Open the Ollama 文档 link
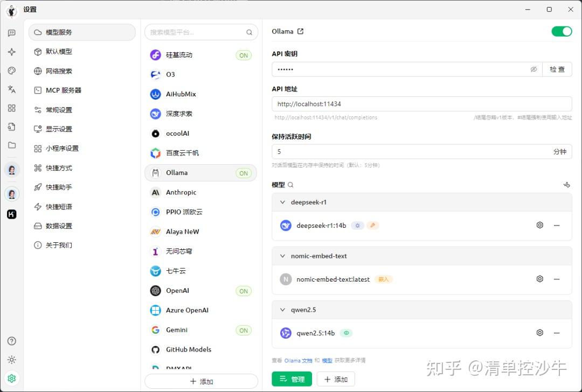This screenshot has width=582, height=392. (x=298, y=360)
